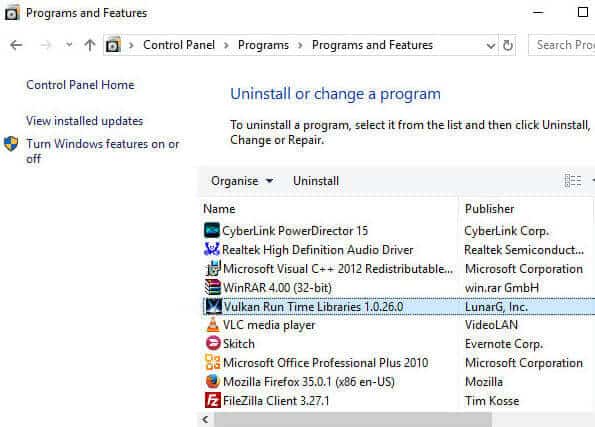The height and width of the screenshot is (427, 595).
Task: Click the CyberLink Corp. publisher cell
Action: (507, 231)
